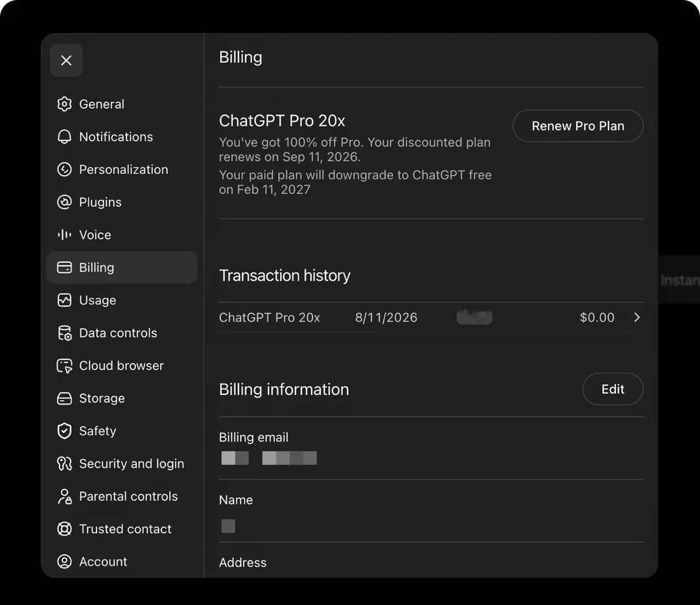Click the Security and login key icon
This screenshot has height=605, width=700.
click(64, 464)
